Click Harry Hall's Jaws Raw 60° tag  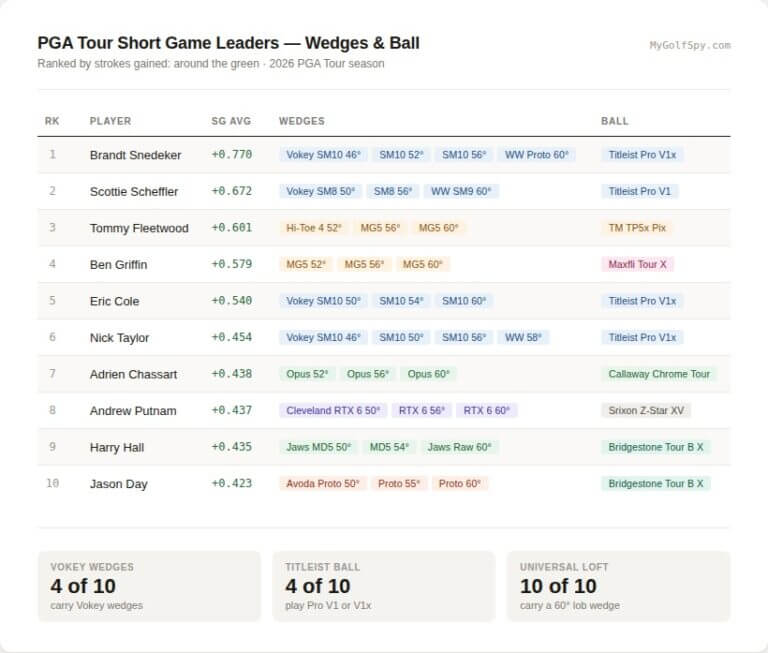coord(459,447)
